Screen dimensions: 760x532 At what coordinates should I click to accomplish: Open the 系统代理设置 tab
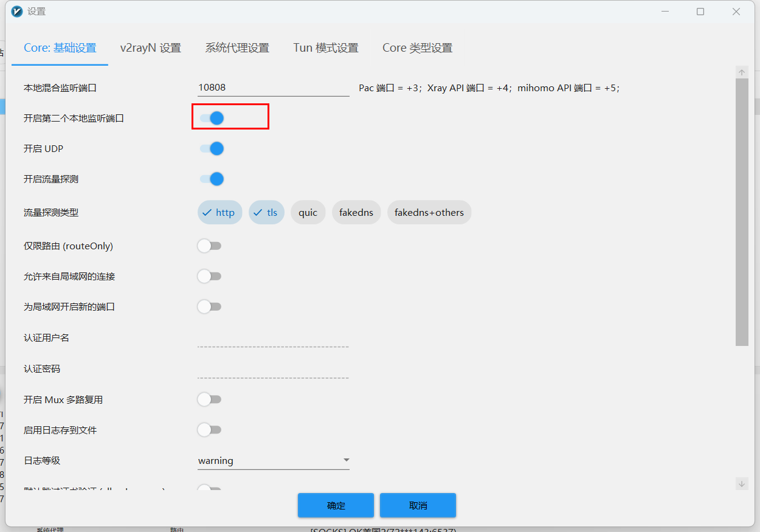[x=237, y=48]
